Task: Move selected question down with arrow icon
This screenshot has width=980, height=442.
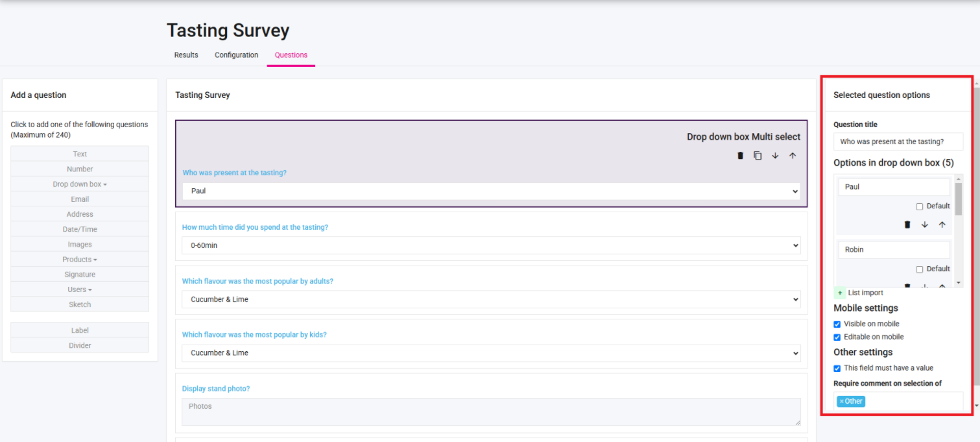Action: coord(775,156)
